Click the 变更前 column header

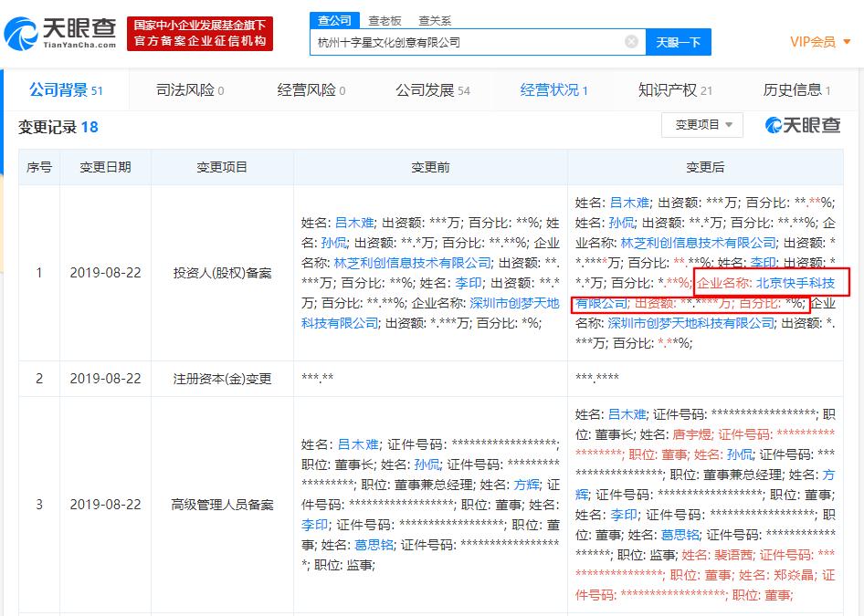coord(430,167)
